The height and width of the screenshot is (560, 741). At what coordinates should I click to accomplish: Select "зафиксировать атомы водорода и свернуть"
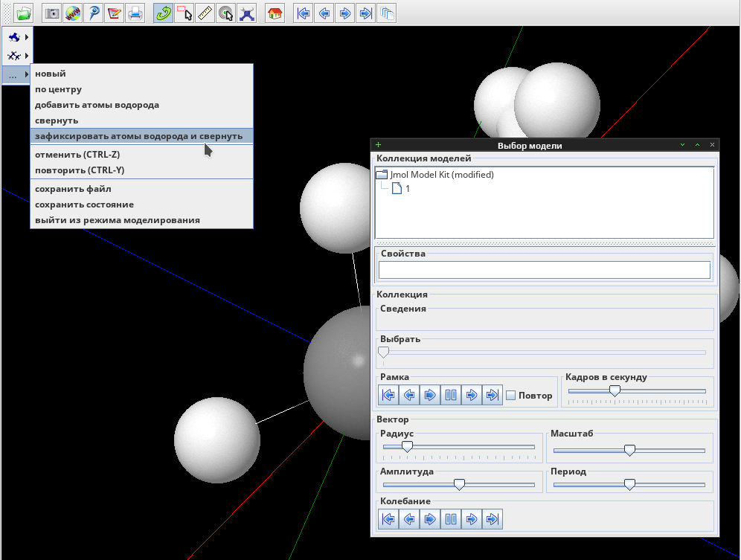(x=142, y=136)
